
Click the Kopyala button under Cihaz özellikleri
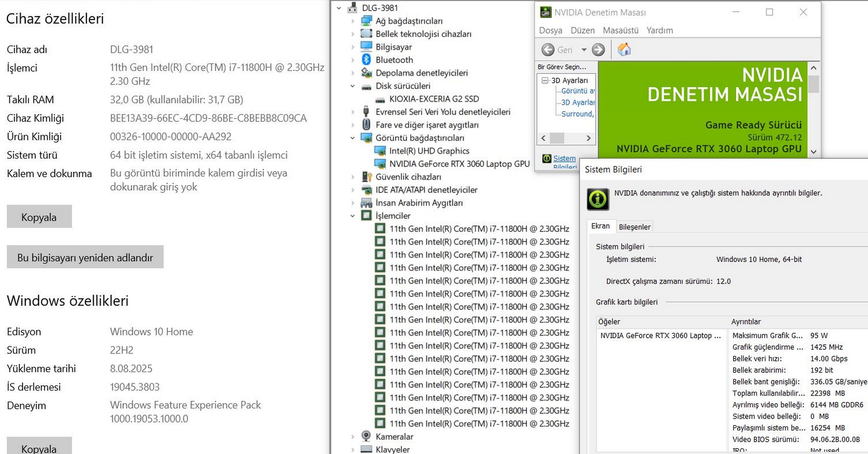pos(39,216)
